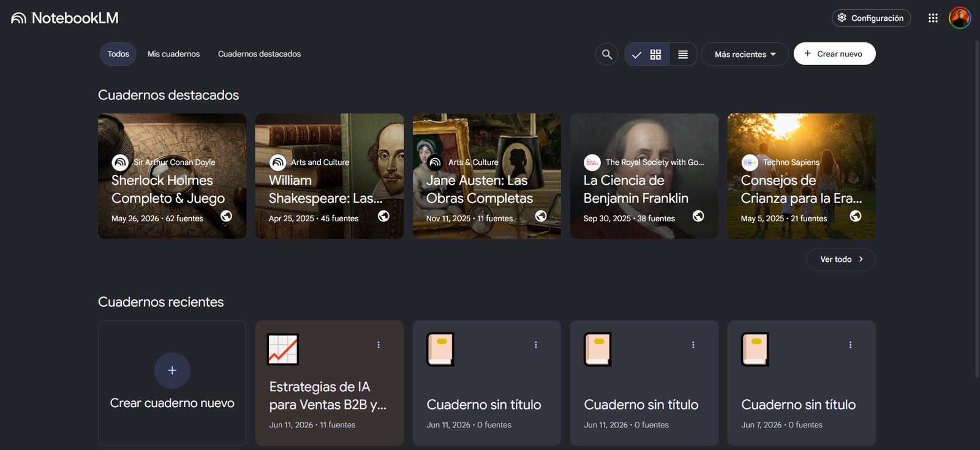
Task: Click the Nov 11, 2025 · 11 fuentes text
Action: coord(470,218)
